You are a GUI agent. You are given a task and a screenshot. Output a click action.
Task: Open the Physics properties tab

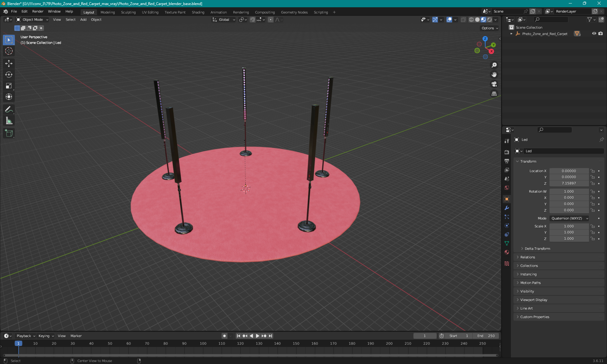click(x=507, y=226)
